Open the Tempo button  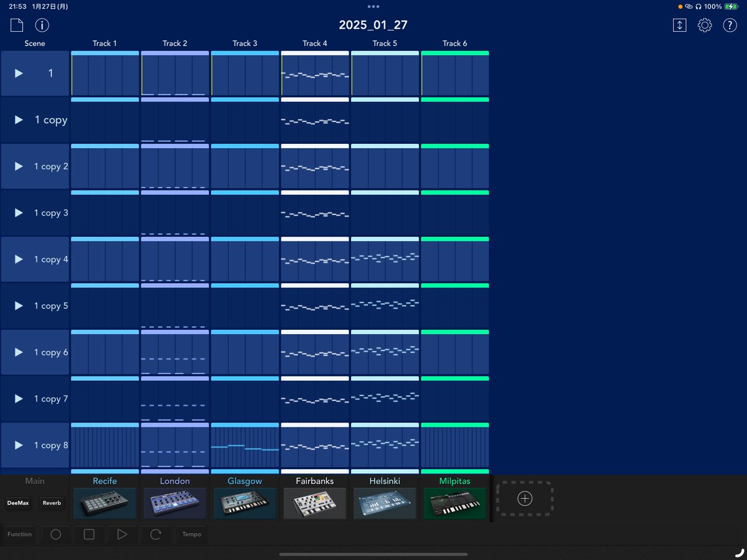click(192, 534)
